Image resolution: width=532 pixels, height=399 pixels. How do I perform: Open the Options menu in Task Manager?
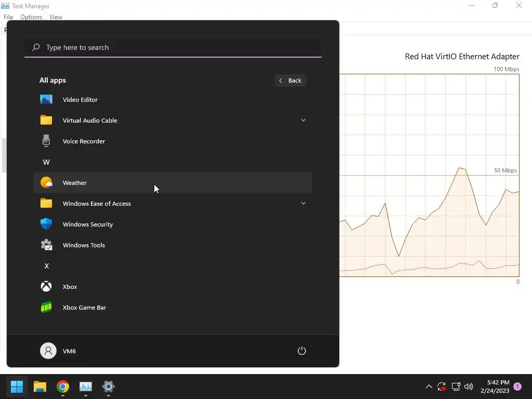pyautogui.click(x=31, y=17)
